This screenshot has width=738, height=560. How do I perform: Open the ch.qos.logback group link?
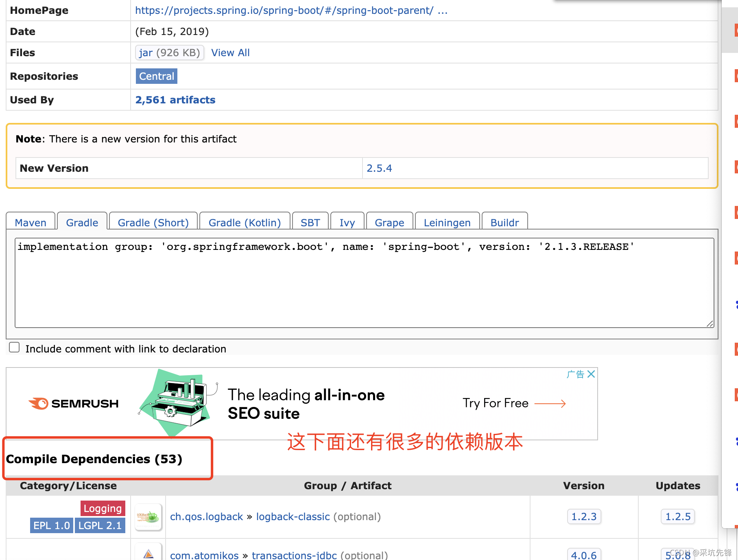[x=206, y=516]
